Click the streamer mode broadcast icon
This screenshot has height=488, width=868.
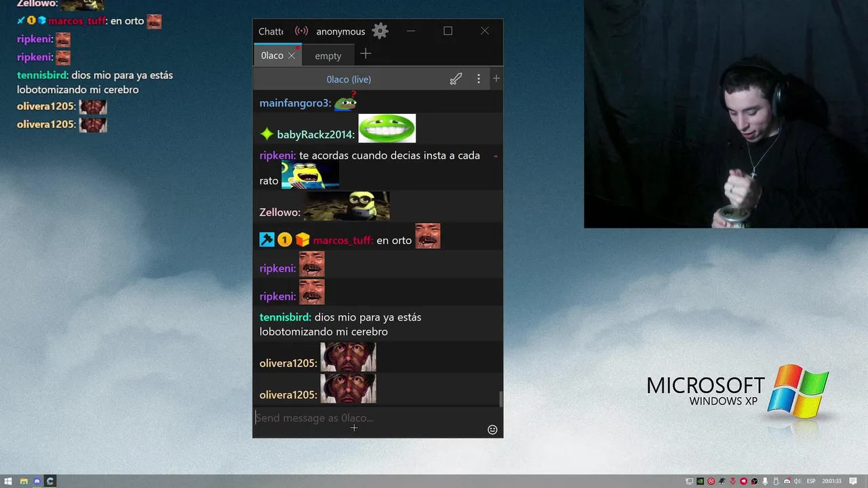pos(301,31)
